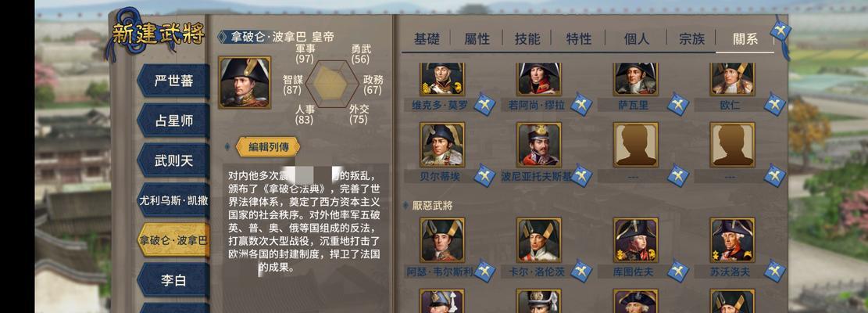
Task: Click the bird badge beside 欧仁
Action: 774,104
